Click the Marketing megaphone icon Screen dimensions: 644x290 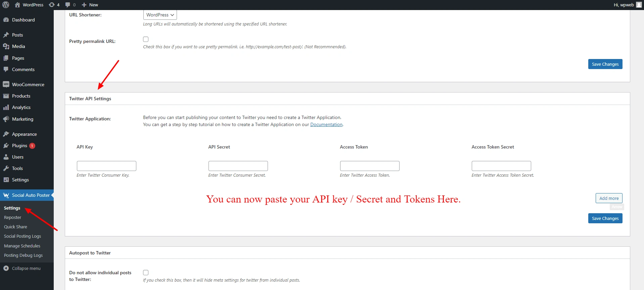(x=6, y=119)
